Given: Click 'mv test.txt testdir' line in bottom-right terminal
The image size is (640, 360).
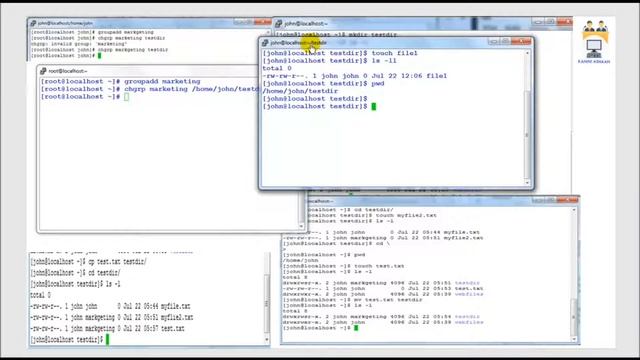Looking at the screenshot, I should pyautogui.click(x=353, y=300).
